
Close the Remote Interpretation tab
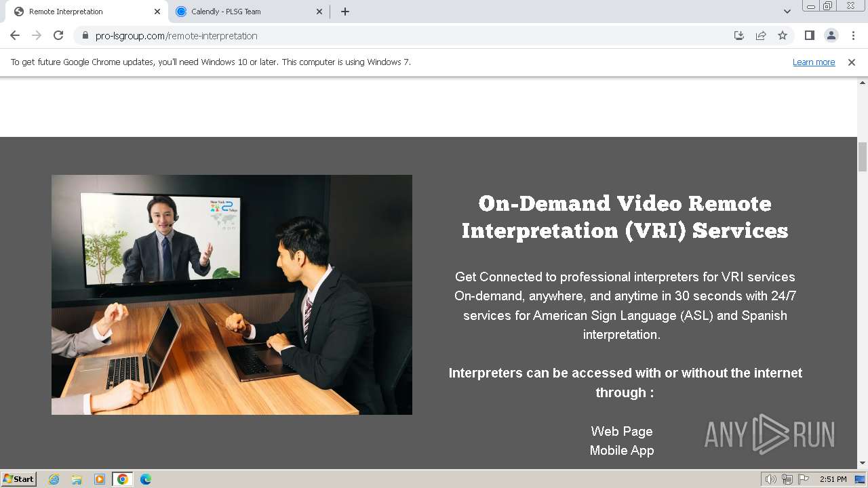coord(157,12)
